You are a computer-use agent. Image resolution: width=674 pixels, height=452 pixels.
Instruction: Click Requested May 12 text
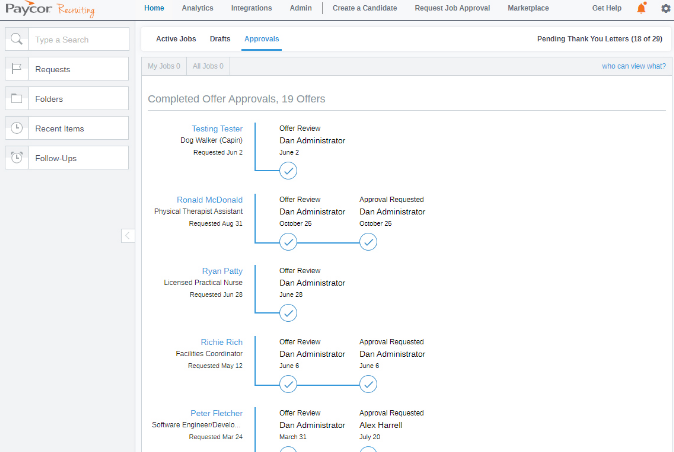215,366
